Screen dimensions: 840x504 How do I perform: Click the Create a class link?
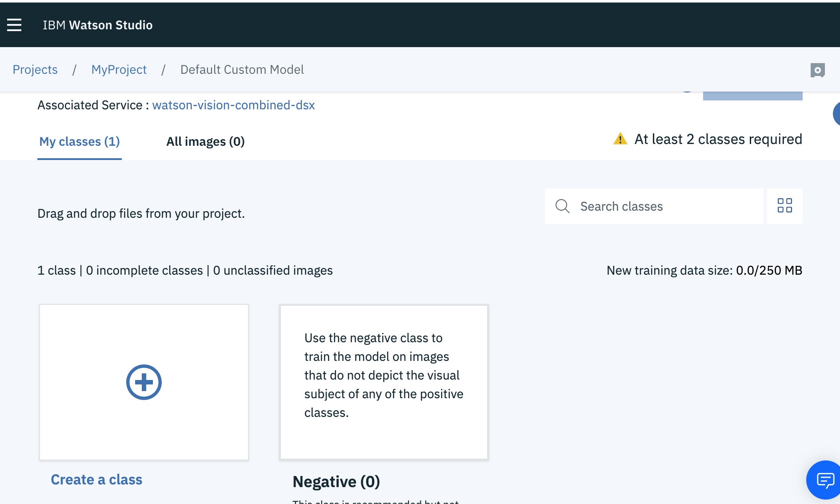click(96, 480)
